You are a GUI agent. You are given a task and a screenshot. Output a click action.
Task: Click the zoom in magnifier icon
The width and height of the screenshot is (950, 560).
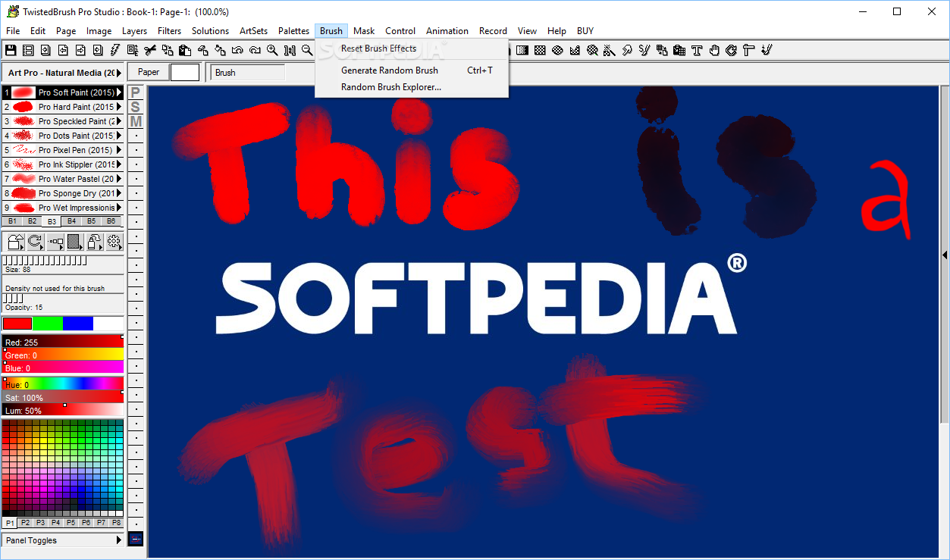272,50
